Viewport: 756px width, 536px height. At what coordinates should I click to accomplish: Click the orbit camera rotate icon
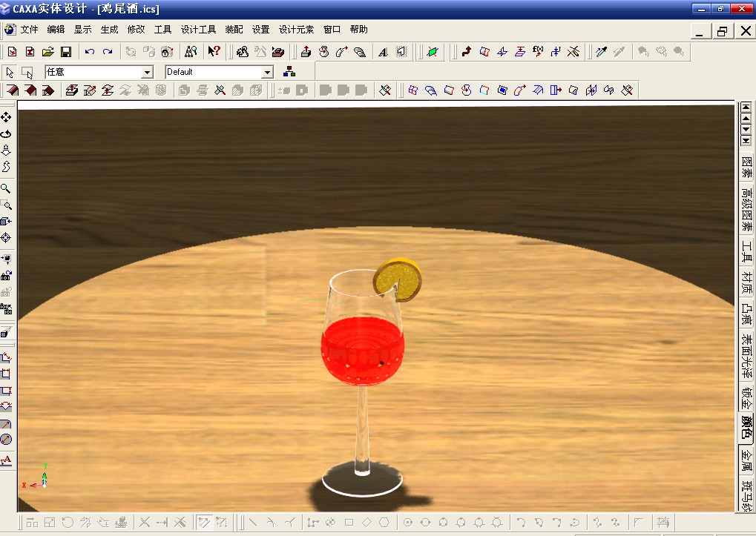click(6, 134)
